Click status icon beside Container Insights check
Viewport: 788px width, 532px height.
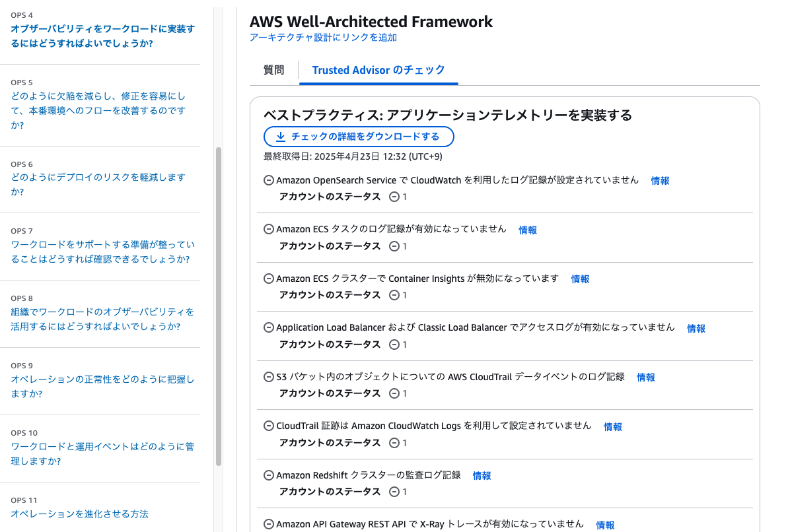coord(269,279)
